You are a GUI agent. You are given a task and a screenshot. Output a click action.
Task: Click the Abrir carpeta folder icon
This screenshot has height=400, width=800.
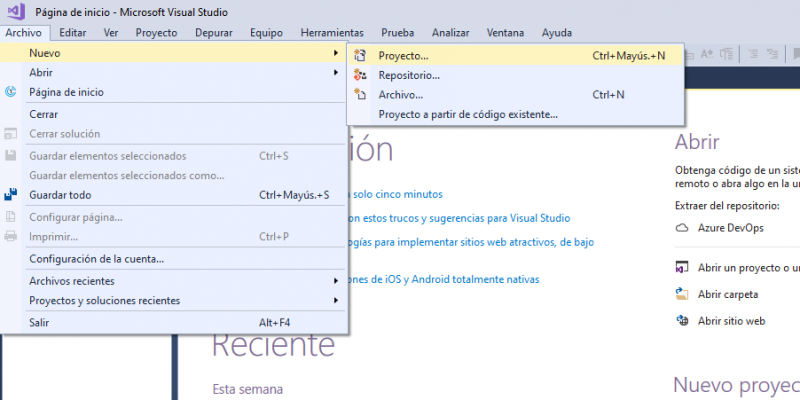pyautogui.click(x=682, y=294)
